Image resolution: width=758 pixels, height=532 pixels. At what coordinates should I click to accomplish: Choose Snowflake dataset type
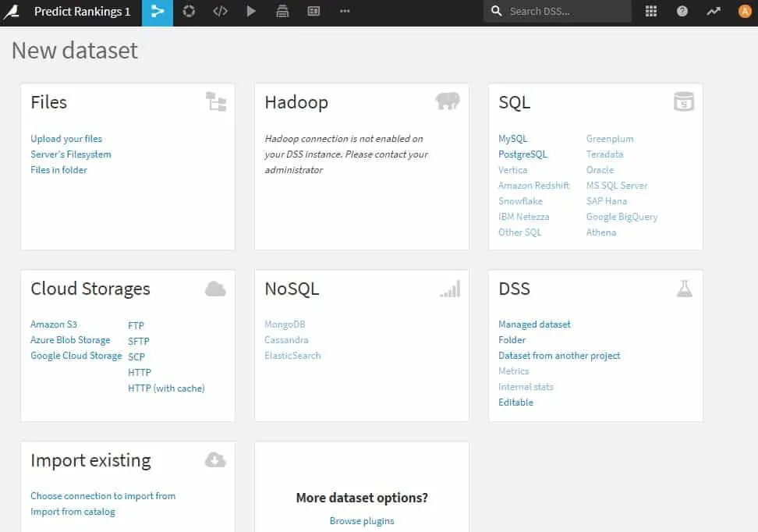click(520, 200)
